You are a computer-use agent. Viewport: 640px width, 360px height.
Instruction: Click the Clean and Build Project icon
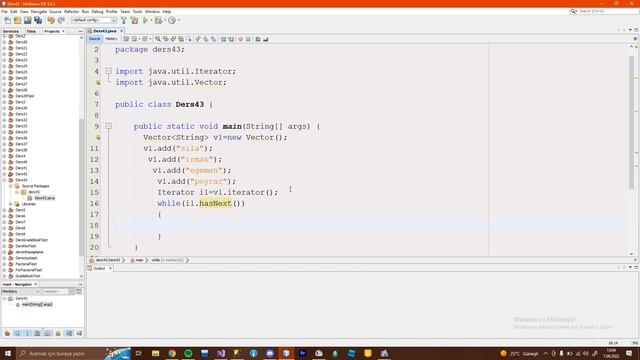click(x=134, y=20)
